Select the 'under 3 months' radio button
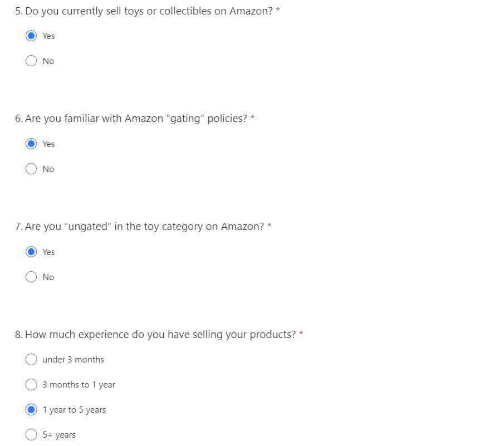The image size is (504, 446). point(31,359)
